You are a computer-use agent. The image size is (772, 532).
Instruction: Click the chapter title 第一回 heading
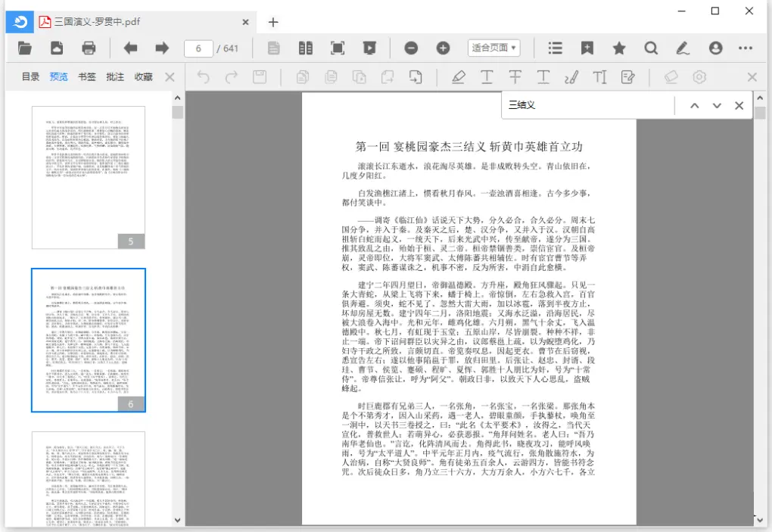point(468,147)
